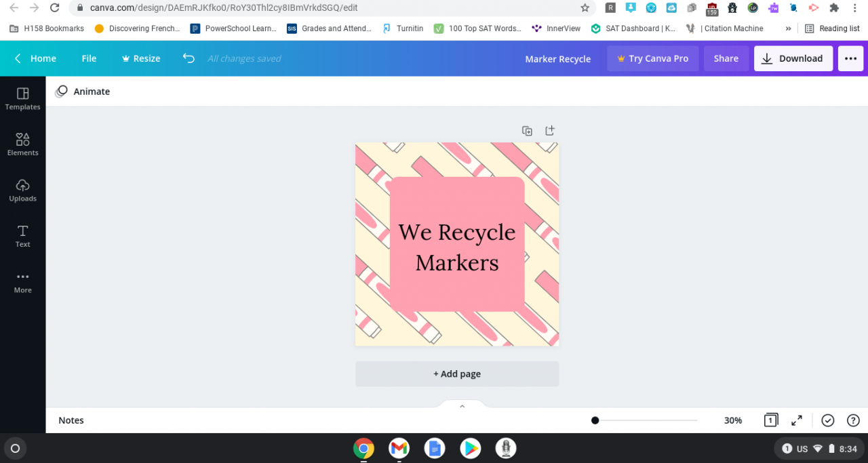
Task: Expand the page thumbnails chevron
Action: point(462,407)
